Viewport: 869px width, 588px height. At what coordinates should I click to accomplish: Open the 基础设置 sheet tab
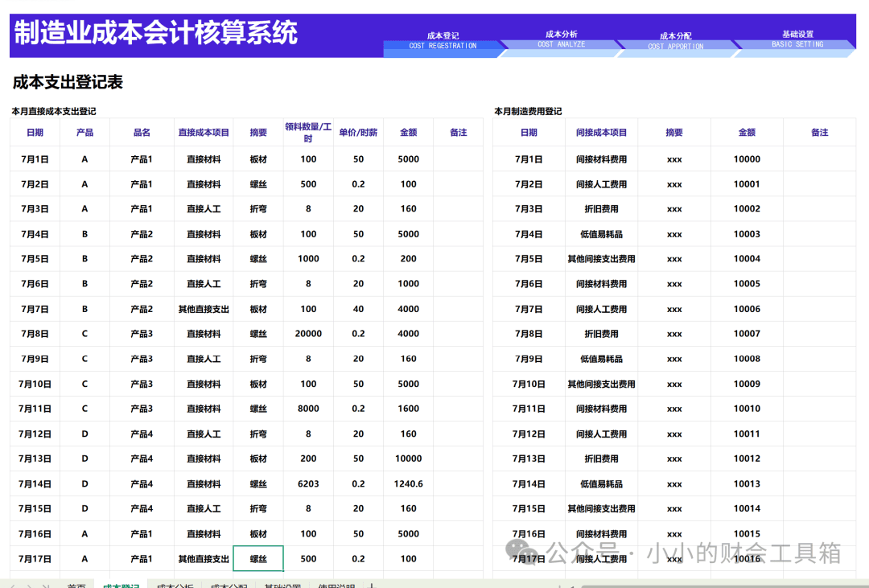click(282, 586)
